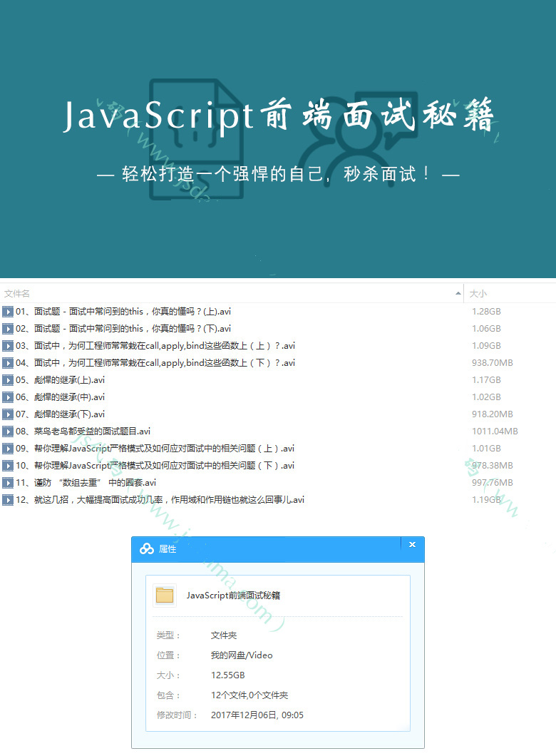
Task: Close the 属性 properties dialog
Action: (x=412, y=544)
